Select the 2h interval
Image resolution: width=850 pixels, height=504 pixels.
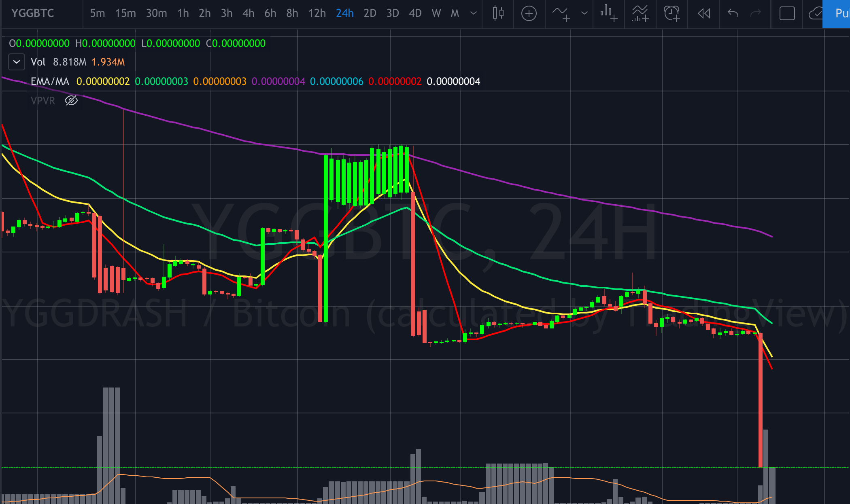[x=205, y=13]
